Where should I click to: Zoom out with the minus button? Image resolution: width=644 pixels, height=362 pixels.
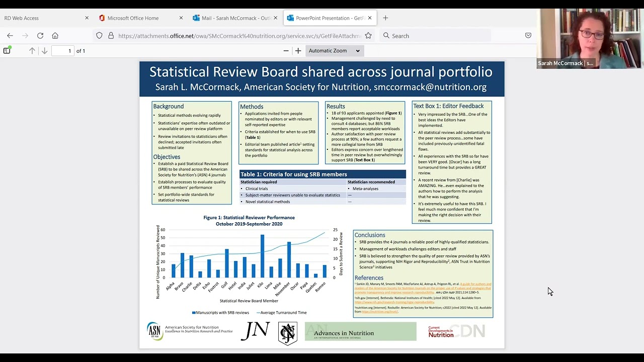tap(286, 51)
